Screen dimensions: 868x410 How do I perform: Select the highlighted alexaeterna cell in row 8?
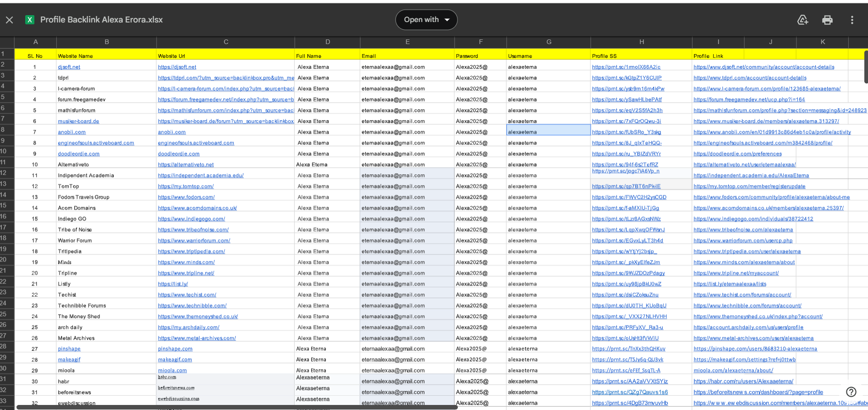tap(548, 132)
